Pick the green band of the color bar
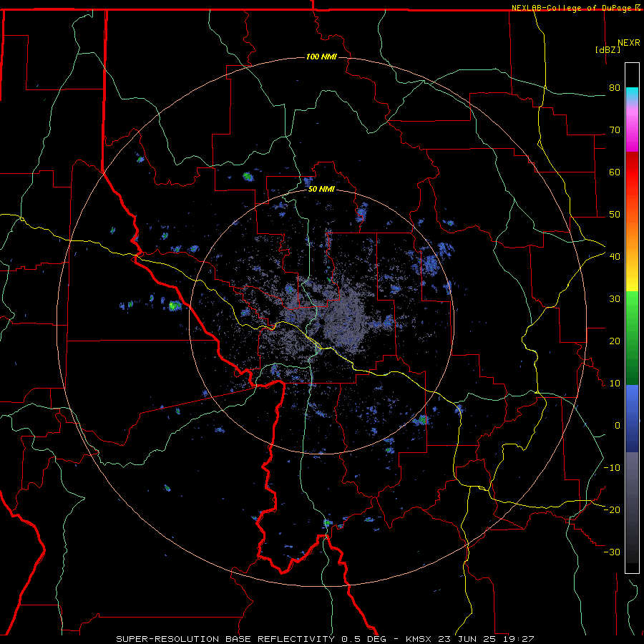 (632, 338)
